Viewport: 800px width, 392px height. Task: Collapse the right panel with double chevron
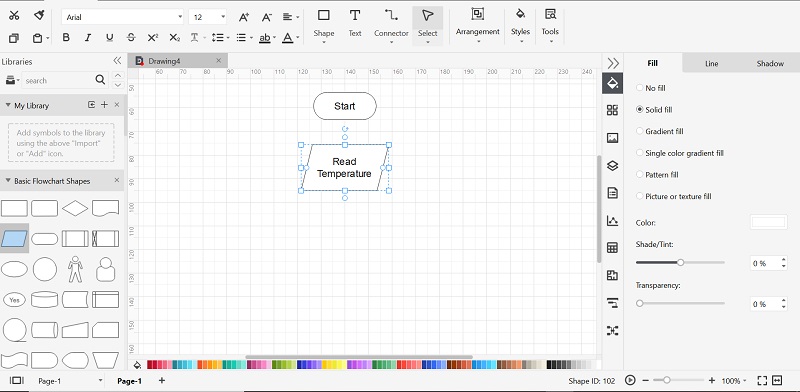point(613,63)
